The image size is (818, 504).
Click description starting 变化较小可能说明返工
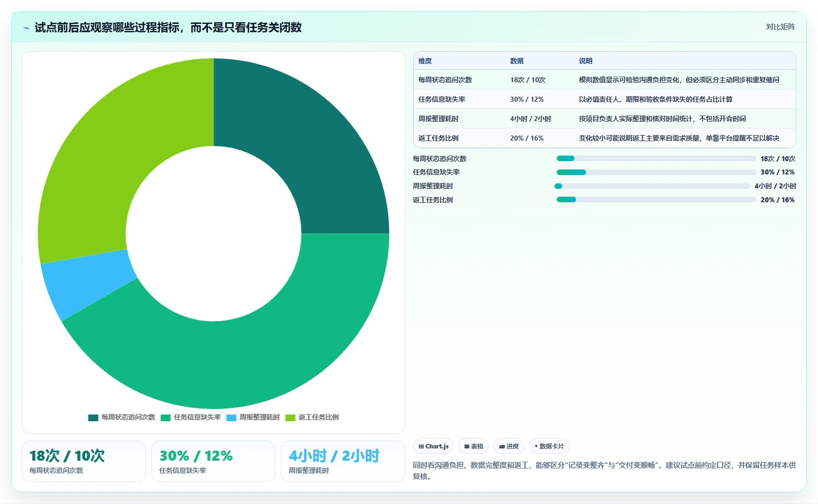679,138
